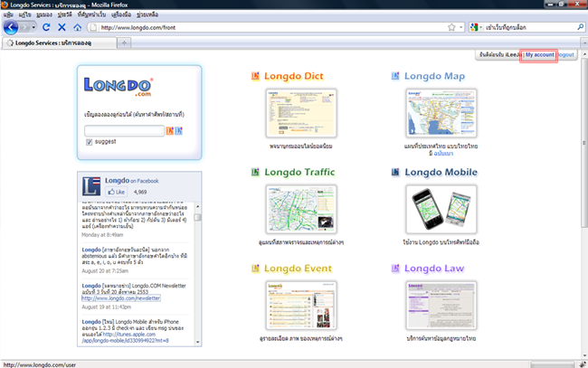Open the Longdo Mobile phones thumbnail
This screenshot has width=588, height=368.
441,209
